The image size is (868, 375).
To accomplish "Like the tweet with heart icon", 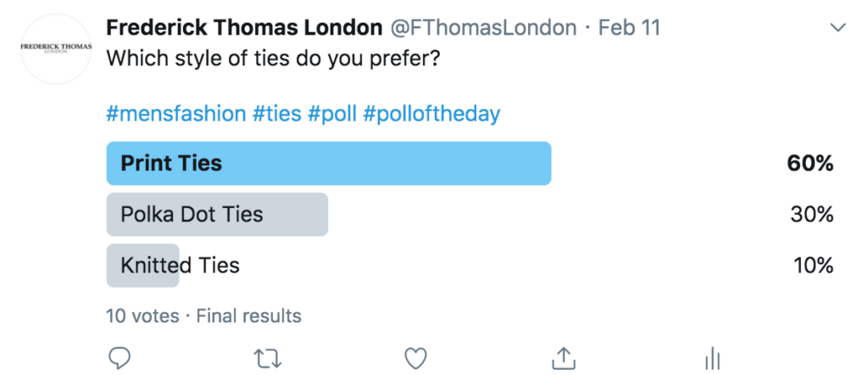I will pyautogui.click(x=415, y=358).
